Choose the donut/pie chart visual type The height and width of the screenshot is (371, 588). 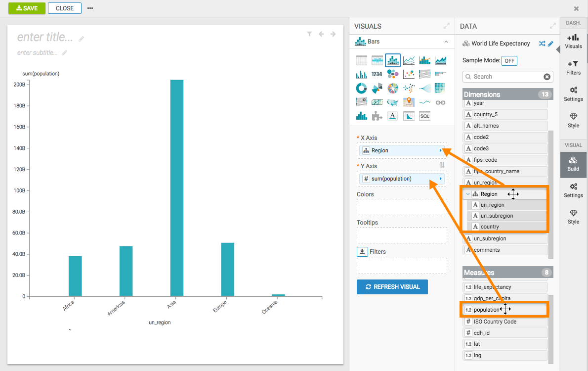(361, 88)
